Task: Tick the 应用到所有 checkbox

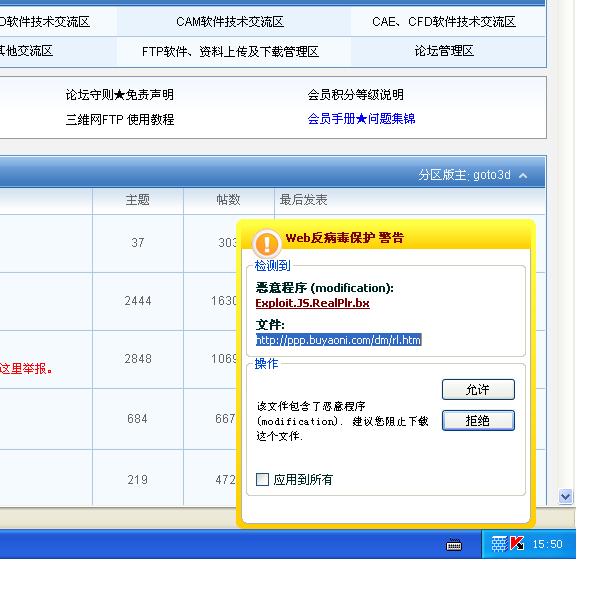Action: click(x=262, y=479)
